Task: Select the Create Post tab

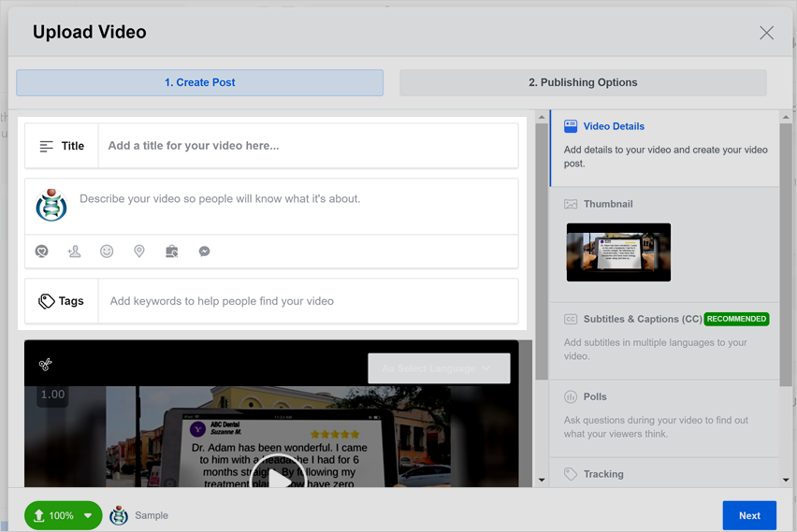Action: coord(199,82)
